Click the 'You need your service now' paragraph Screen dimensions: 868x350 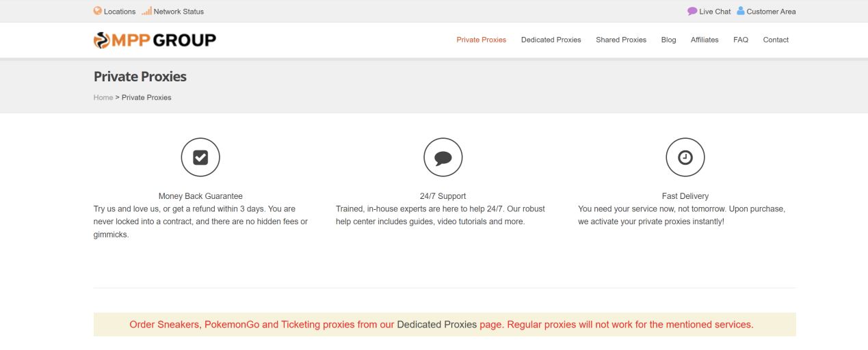pos(682,215)
